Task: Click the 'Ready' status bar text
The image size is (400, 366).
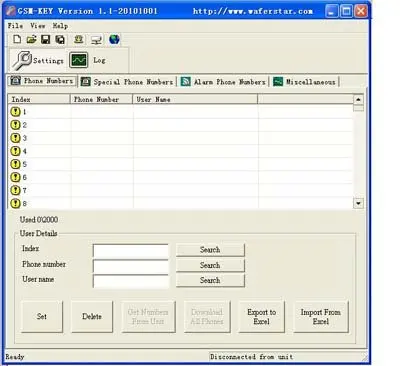Action: pos(15,357)
